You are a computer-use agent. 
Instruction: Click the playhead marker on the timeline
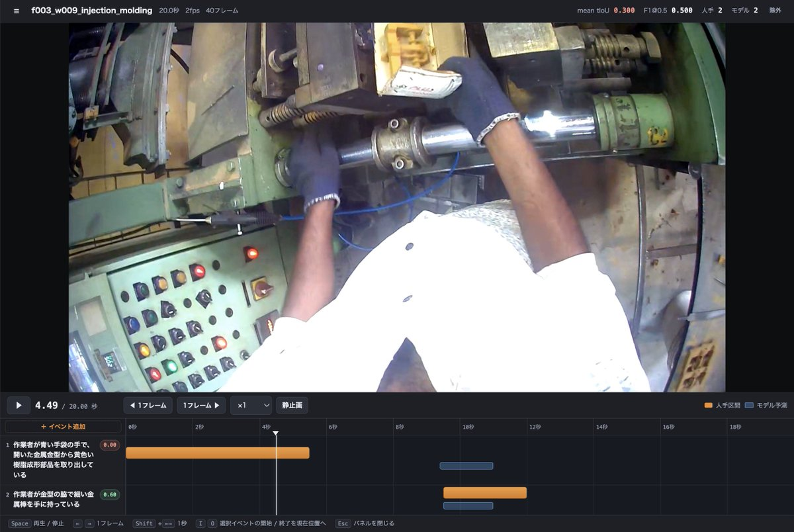[x=276, y=433]
